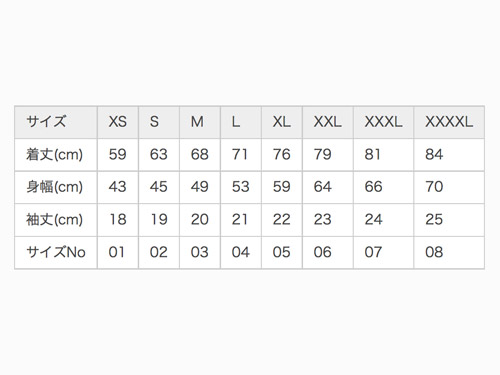Click the 身幅 value 53 for L
The image size is (500, 375).
[x=241, y=187]
